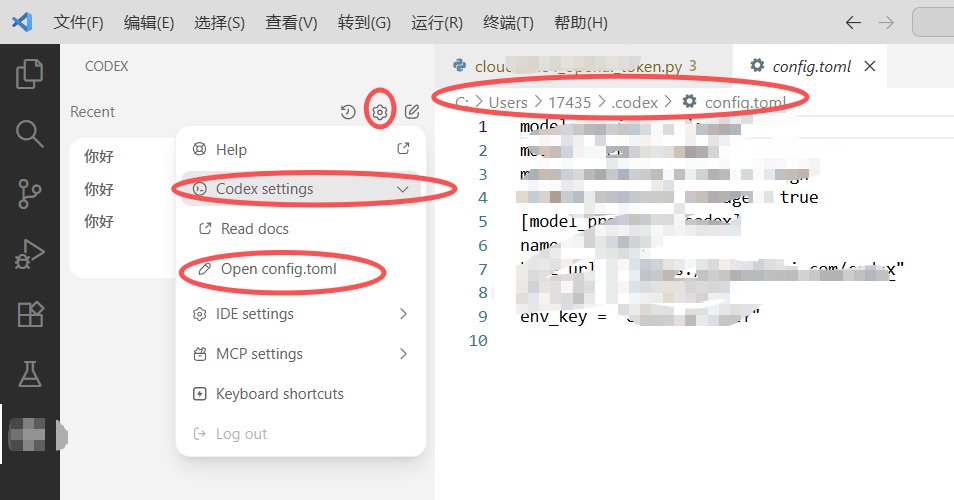Click the Read docs link
The image size is (954, 500).
pos(254,229)
